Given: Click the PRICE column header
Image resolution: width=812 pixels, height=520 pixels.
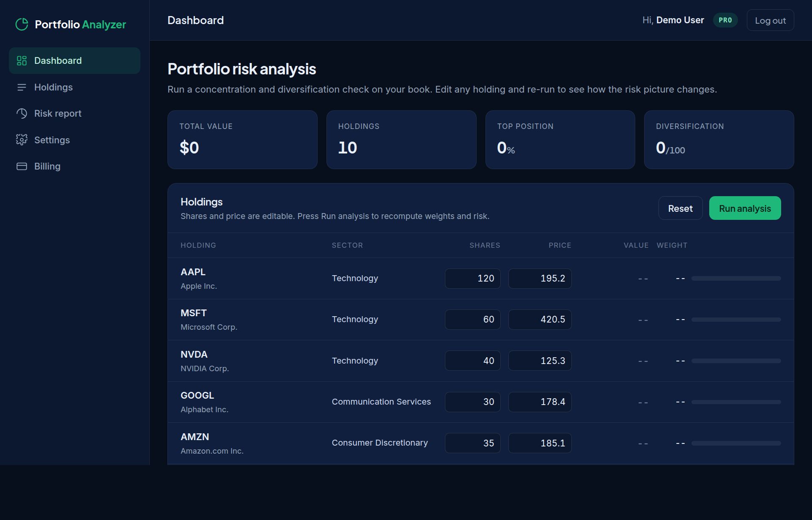Looking at the screenshot, I should tap(560, 245).
